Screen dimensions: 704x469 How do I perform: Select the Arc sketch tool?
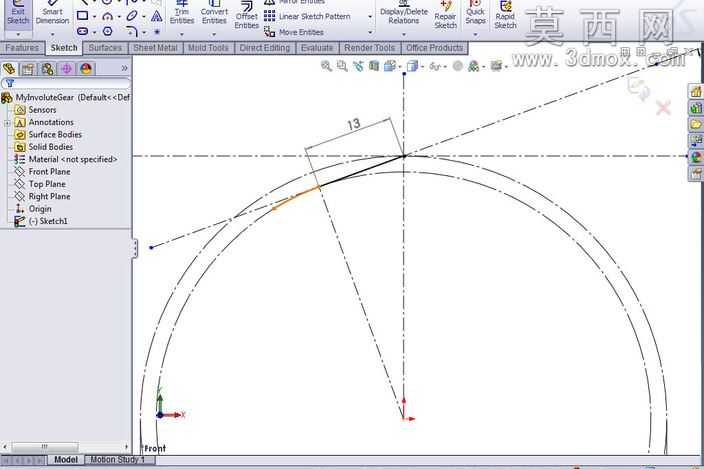point(107,16)
